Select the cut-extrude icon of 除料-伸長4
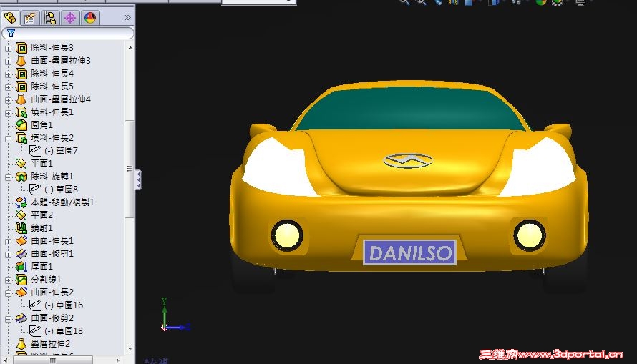The image size is (637, 364). point(21,74)
